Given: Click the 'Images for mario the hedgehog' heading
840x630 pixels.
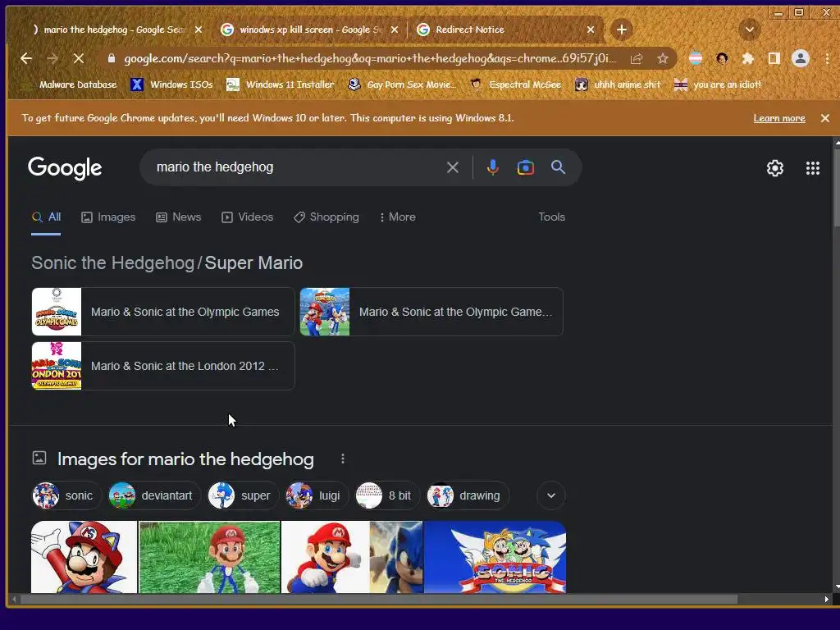Looking at the screenshot, I should tap(185, 459).
